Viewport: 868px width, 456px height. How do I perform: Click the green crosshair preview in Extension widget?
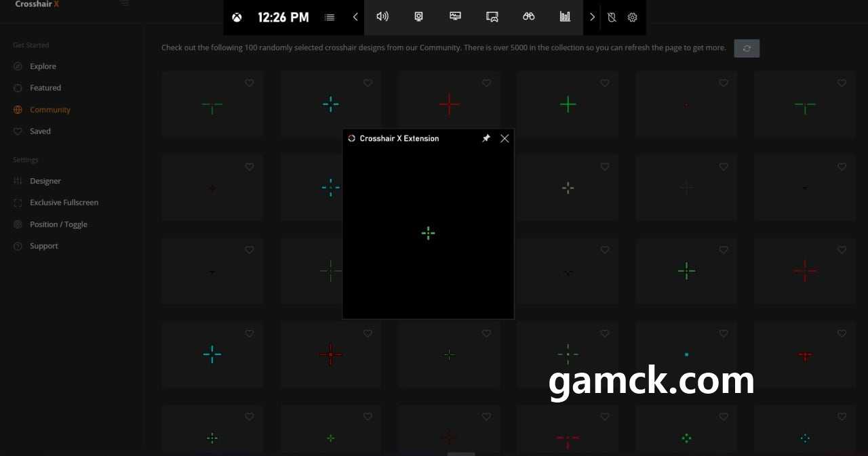coord(428,233)
